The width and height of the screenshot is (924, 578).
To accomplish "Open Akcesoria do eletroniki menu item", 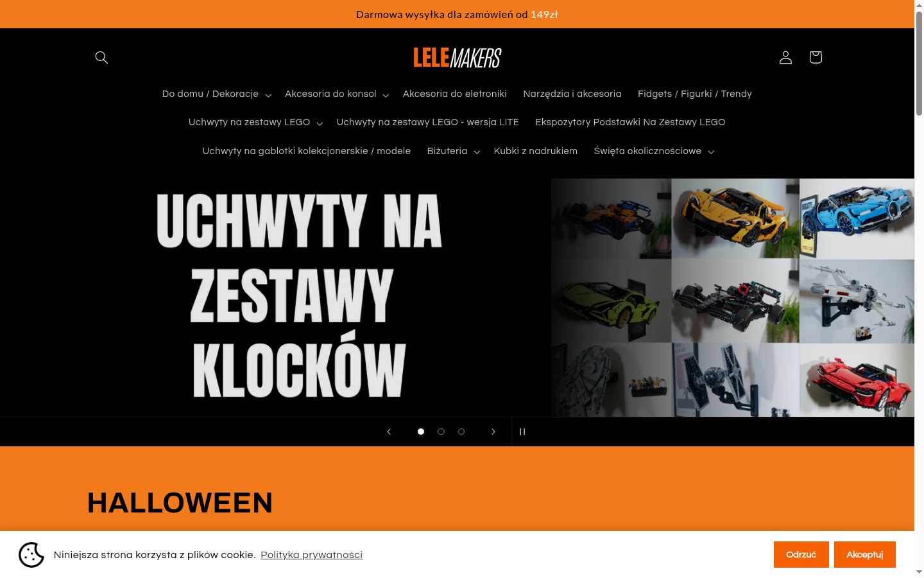I will click(455, 94).
